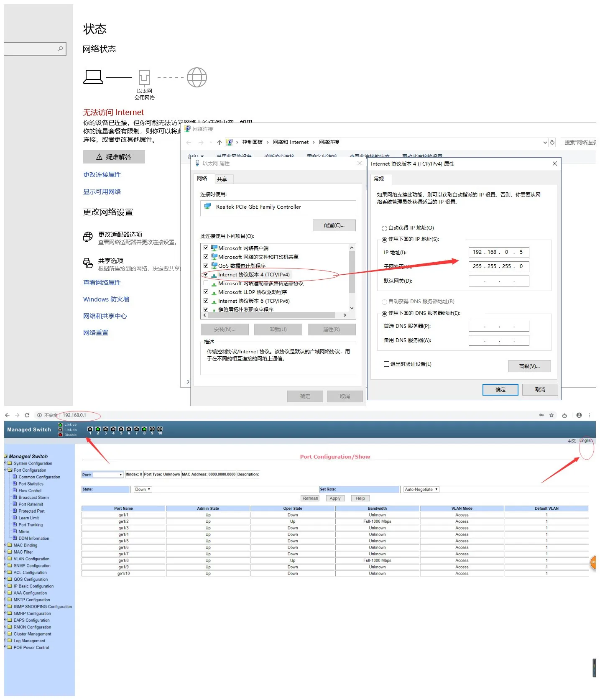Click the 疑难解答 button
Image resolution: width=600 pixels, height=700 pixels.
pyautogui.click(x=114, y=157)
